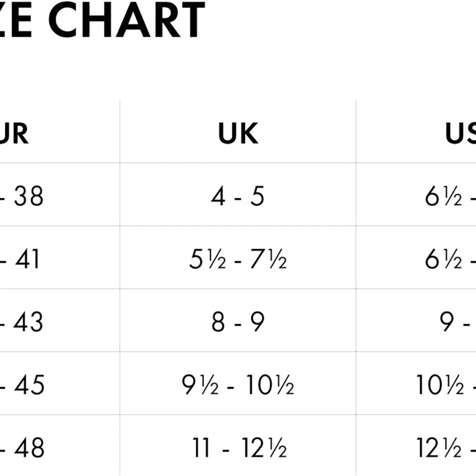Click the UK size 8 - 9 cell
Viewport: 476px width, 476px height.
(238, 322)
